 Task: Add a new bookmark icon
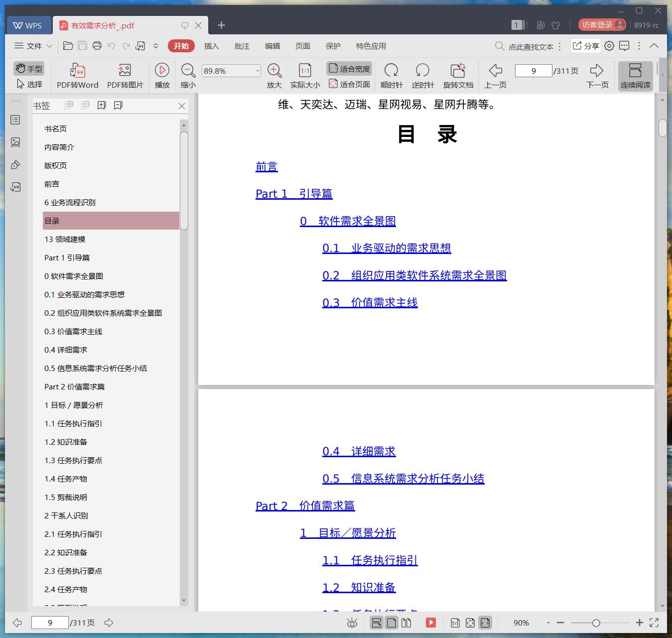(x=102, y=105)
